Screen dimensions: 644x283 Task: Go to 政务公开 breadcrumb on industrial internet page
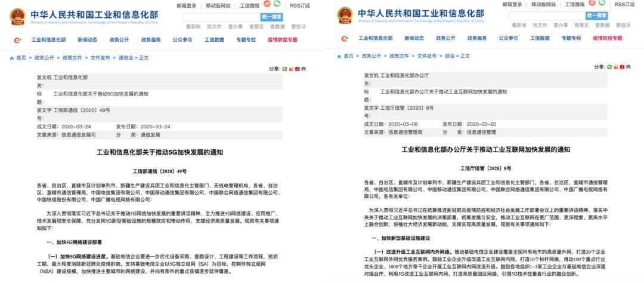371,56
